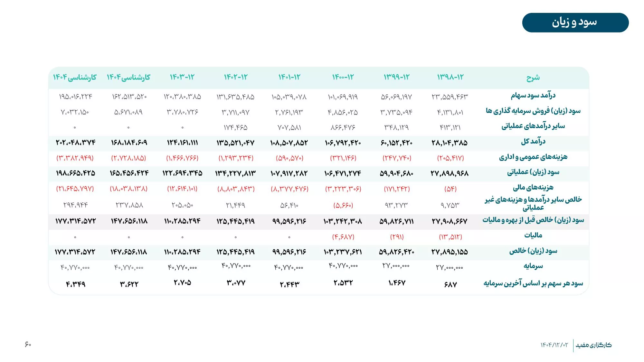Click the leftmost کارشناسی ۱۴۰۴ header

(x=75, y=77)
